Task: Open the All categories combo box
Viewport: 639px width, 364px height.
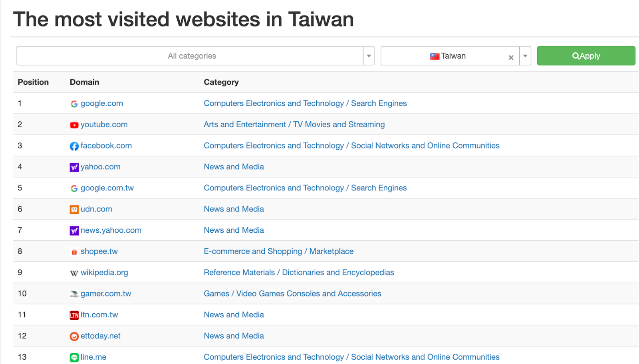Action: point(195,56)
